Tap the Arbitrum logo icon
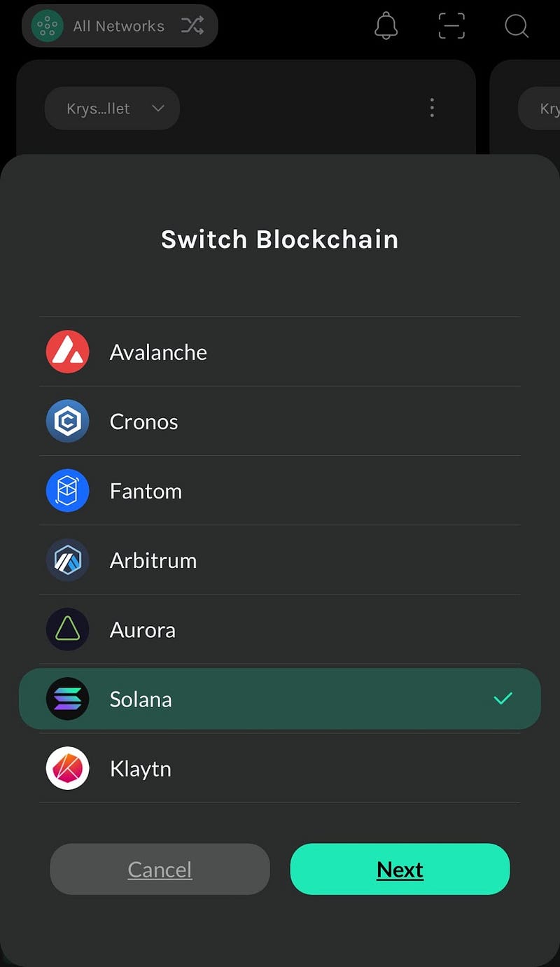560x967 pixels. pyautogui.click(x=67, y=559)
